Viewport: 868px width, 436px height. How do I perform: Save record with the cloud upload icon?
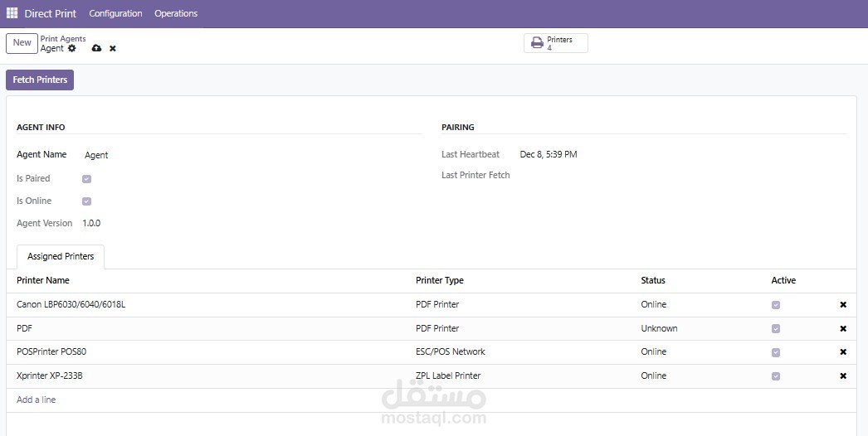[96, 48]
